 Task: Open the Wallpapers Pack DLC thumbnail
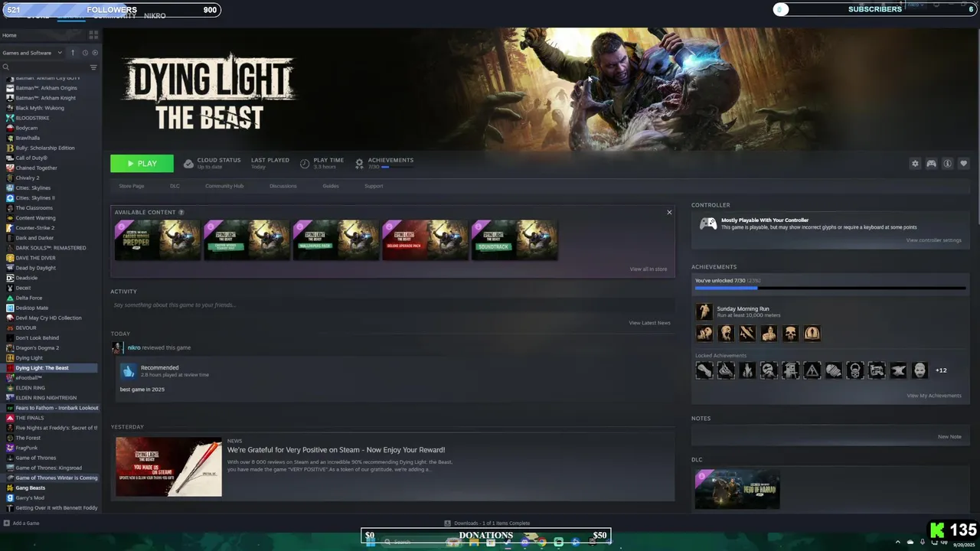336,240
